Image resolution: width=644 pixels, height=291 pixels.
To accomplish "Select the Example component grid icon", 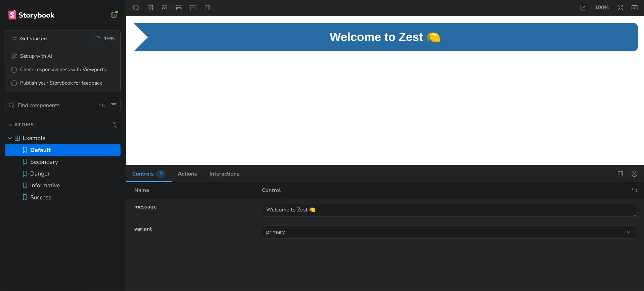I will (17, 138).
